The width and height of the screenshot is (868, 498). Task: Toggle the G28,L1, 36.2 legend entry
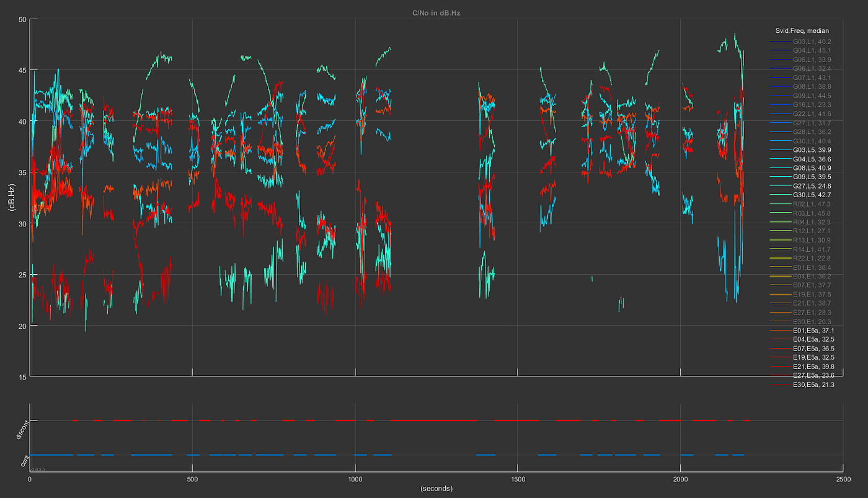point(813,132)
